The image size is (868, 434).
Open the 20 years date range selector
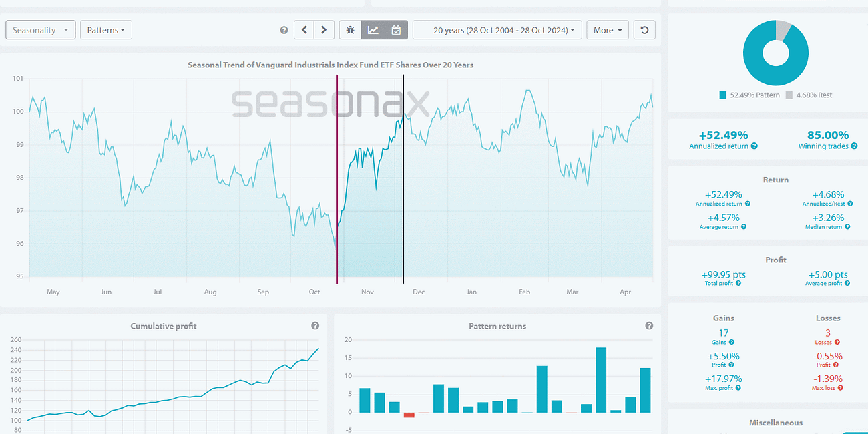[497, 30]
